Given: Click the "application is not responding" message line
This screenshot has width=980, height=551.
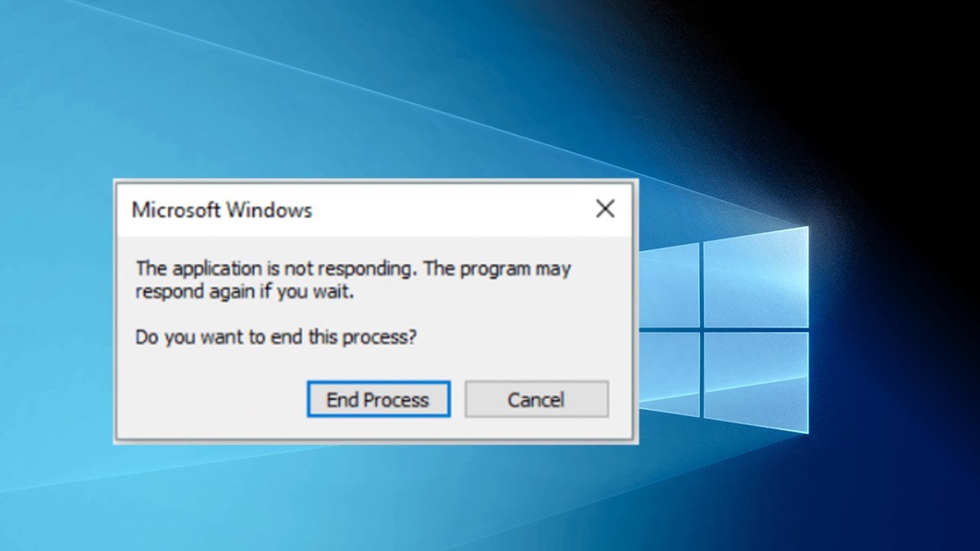Looking at the screenshot, I should pos(353,269).
